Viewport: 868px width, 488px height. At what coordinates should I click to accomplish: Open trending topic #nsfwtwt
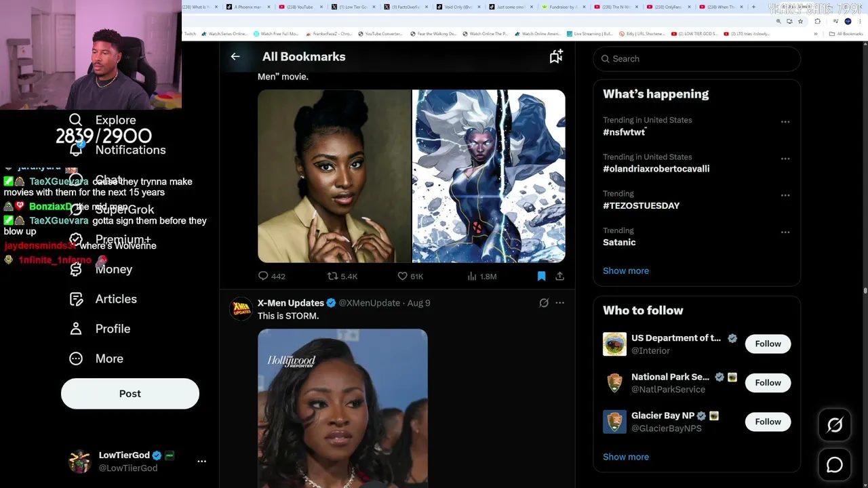point(624,132)
